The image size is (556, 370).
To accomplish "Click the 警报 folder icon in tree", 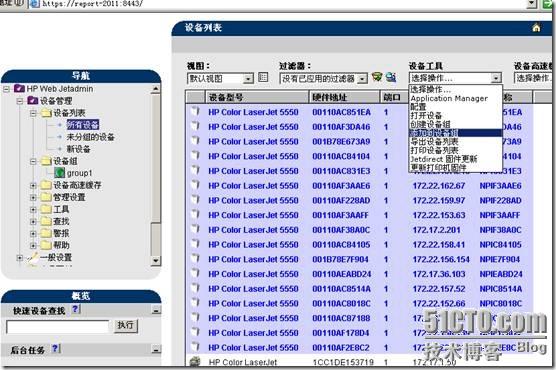I will [x=46, y=233].
